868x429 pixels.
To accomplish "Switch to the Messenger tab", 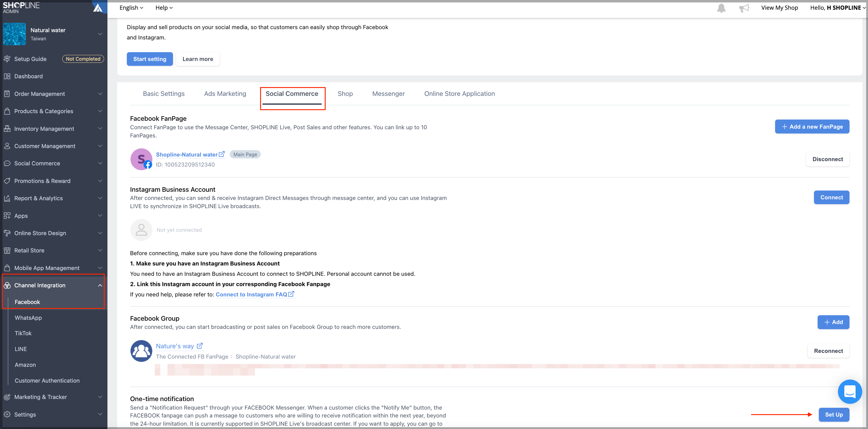I will tap(388, 94).
